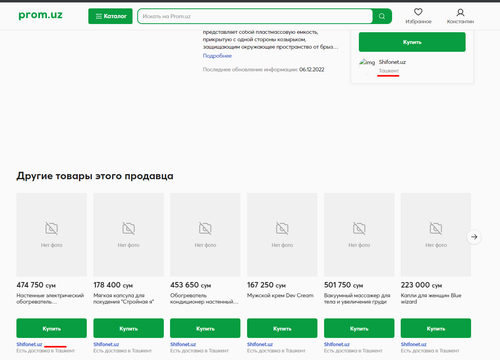Click the top Купить button in seller card
The width and height of the screenshot is (500, 360).
tap(412, 42)
